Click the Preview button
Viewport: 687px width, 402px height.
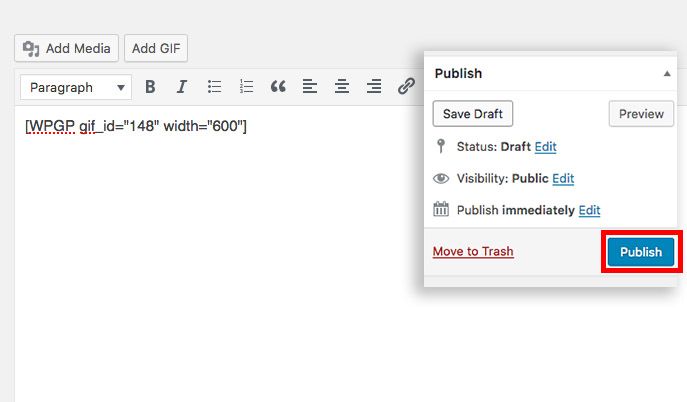tap(641, 114)
